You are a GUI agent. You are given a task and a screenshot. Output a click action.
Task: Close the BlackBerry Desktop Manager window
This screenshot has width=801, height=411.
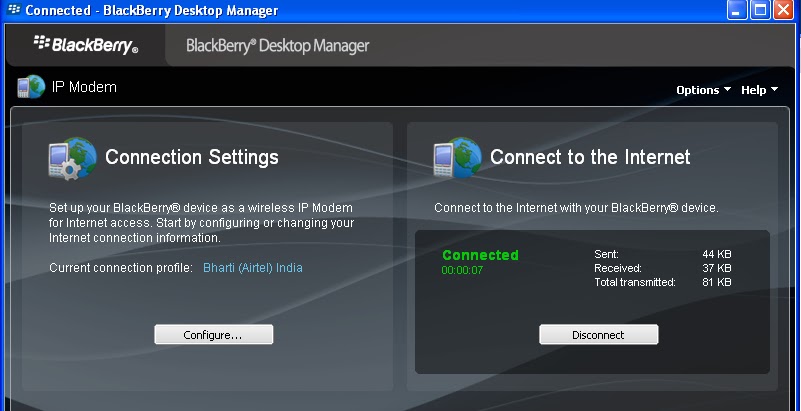click(x=783, y=10)
